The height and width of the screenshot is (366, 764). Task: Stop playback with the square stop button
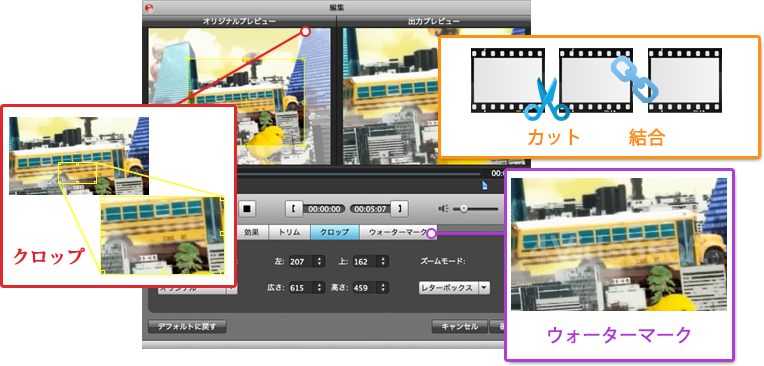pyautogui.click(x=247, y=209)
